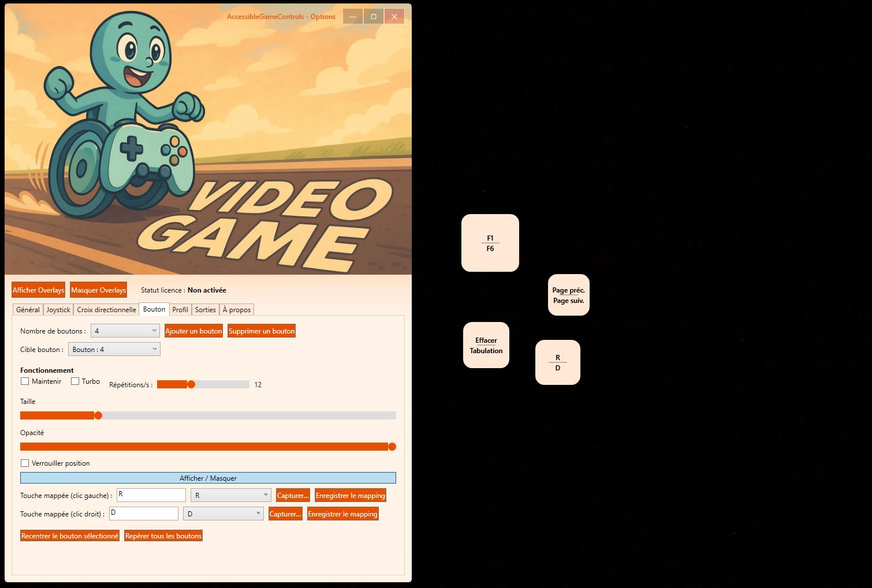Image resolution: width=872 pixels, height=588 pixels.
Task: Click Ajouter un bouton
Action: [x=193, y=331]
